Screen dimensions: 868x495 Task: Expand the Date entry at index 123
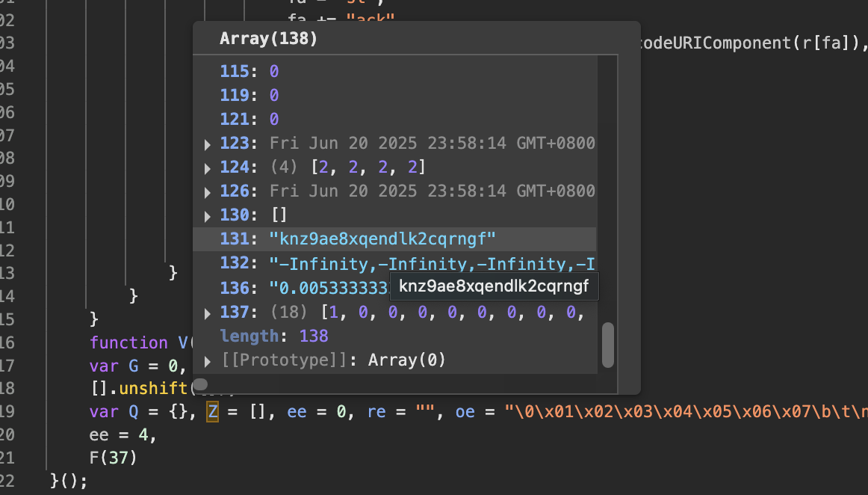click(207, 144)
